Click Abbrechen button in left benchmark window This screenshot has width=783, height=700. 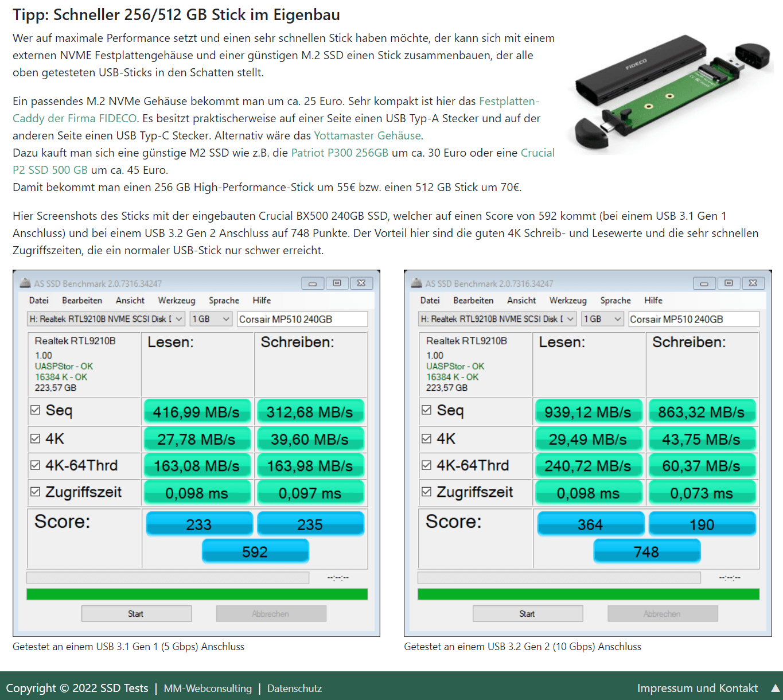pos(271,613)
